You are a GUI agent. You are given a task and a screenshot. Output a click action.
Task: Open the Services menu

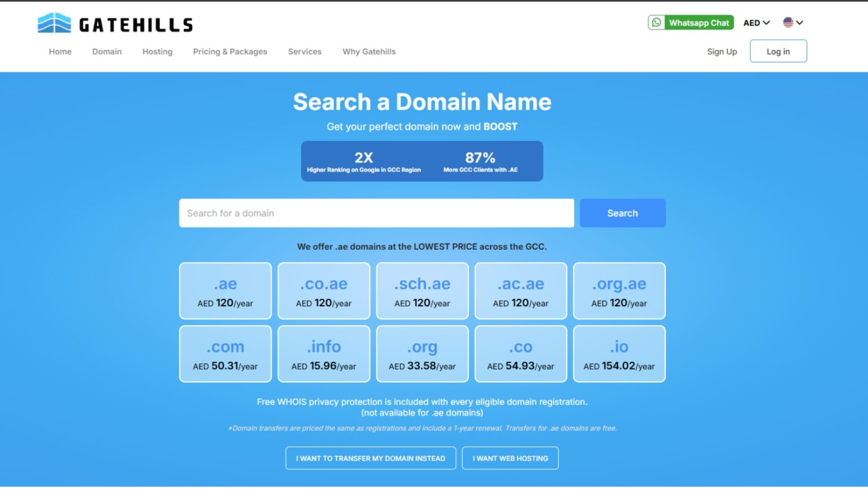[x=305, y=51]
